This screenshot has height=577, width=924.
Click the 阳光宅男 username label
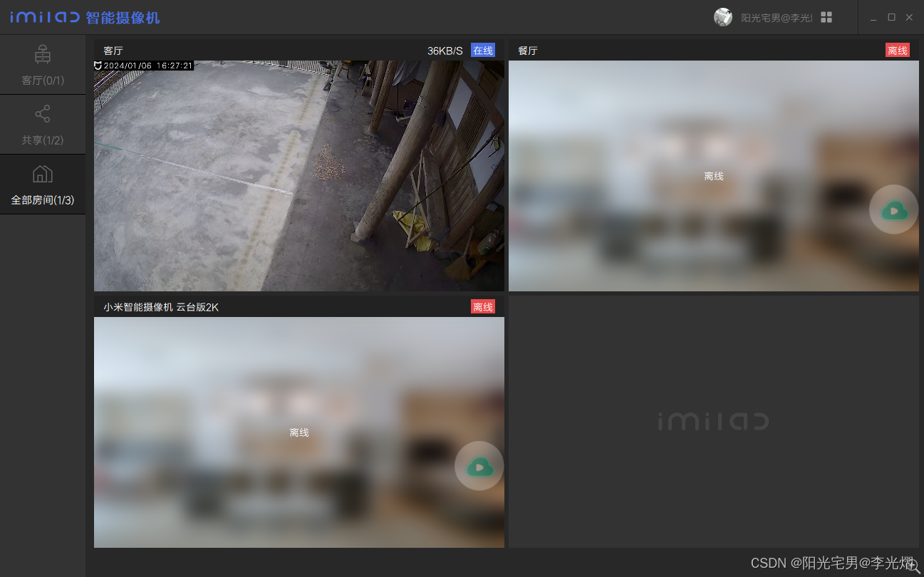pos(776,18)
